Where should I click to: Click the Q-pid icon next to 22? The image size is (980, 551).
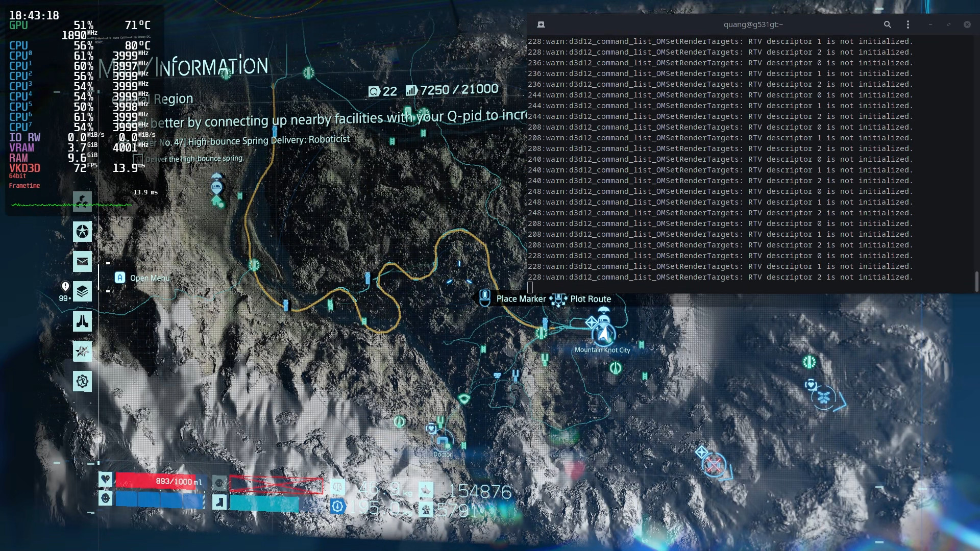pyautogui.click(x=374, y=91)
